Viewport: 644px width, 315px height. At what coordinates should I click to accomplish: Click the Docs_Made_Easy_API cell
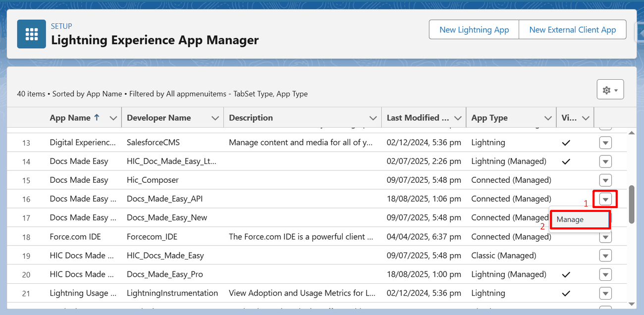point(164,199)
